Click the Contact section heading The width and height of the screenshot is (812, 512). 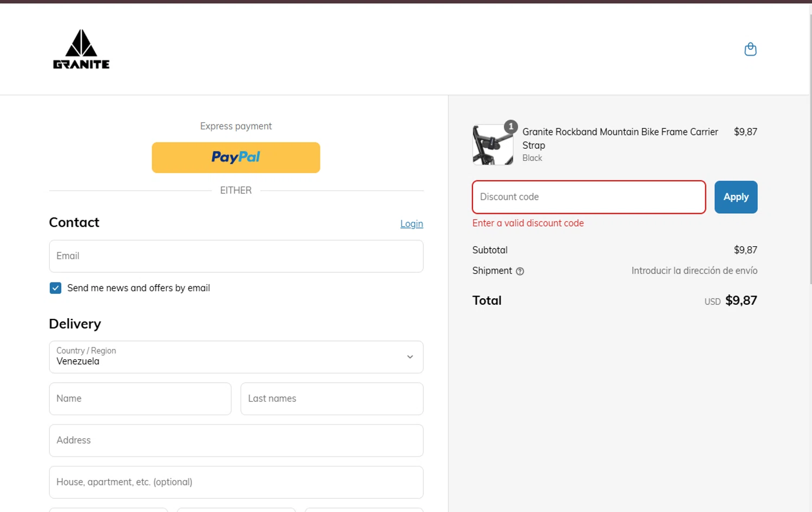pyautogui.click(x=74, y=222)
